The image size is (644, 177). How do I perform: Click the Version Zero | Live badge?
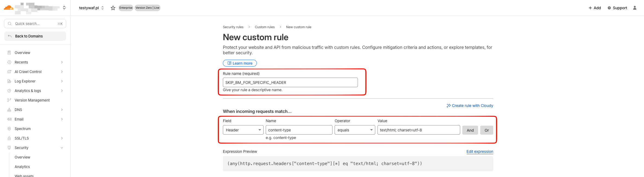tap(148, 8)
